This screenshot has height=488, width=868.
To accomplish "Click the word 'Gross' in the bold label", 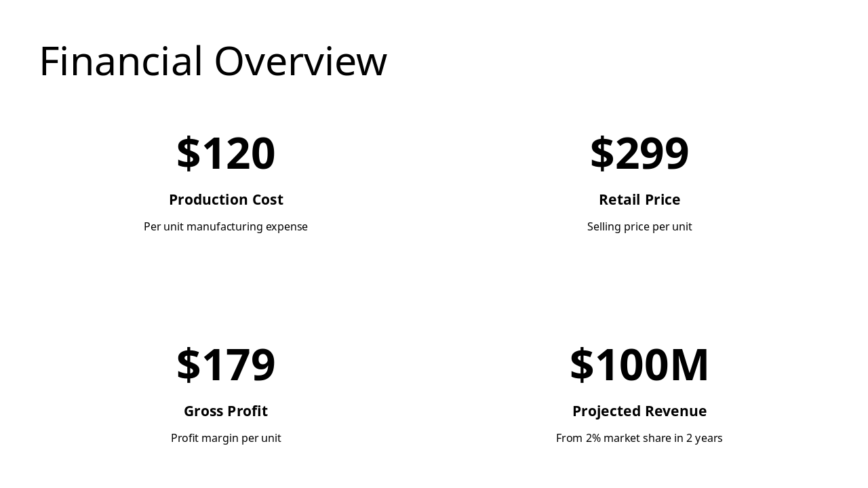I will click(203, 411).
